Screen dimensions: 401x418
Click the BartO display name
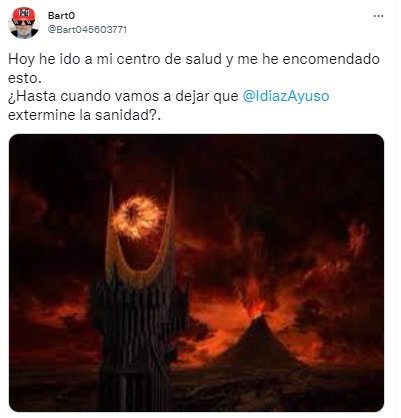(61, 16)
